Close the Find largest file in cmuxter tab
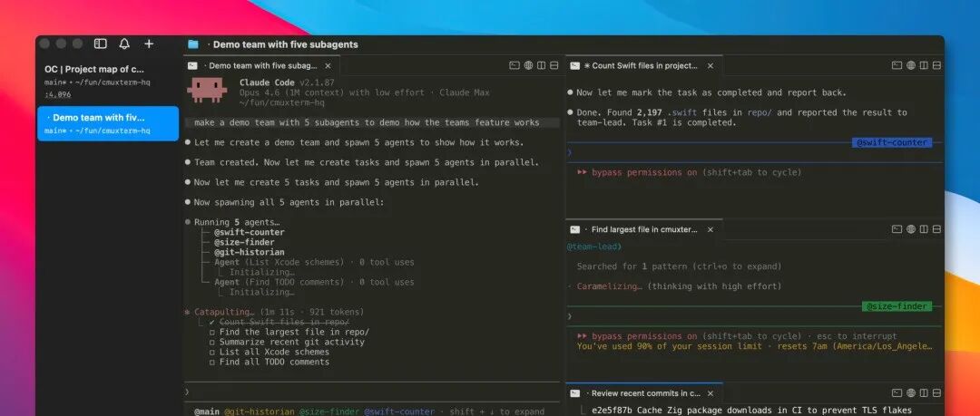This screenshot has height=416, width=980. [710, 229]
